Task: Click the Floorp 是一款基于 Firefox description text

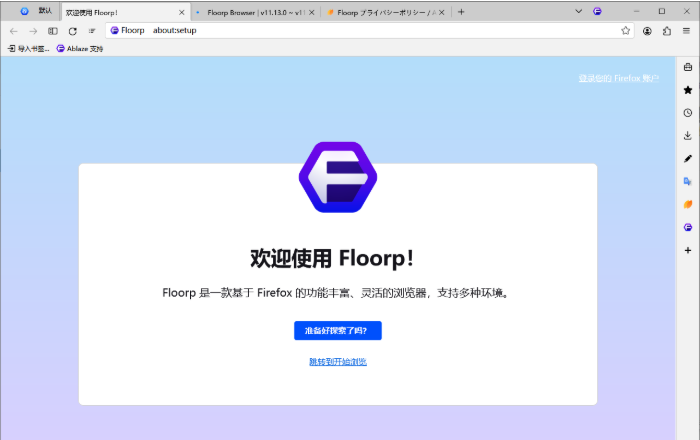Action: 336,293
